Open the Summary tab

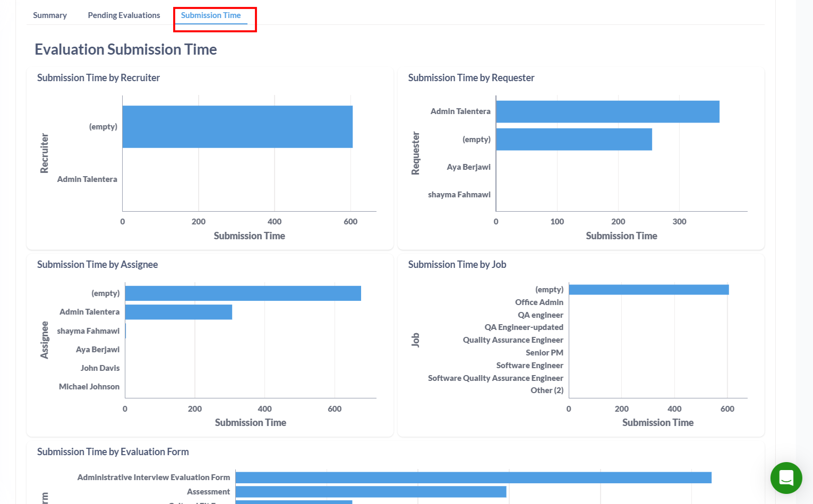[50, 15]
